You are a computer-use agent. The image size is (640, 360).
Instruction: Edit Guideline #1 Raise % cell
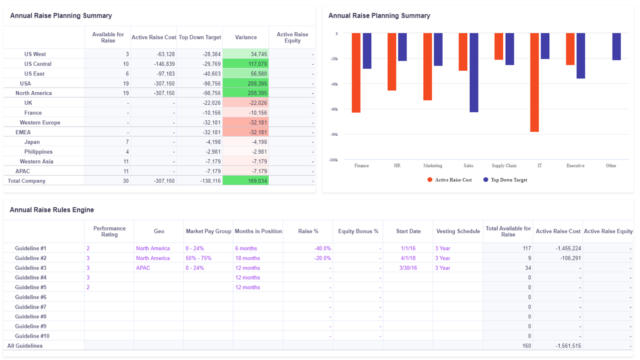pos(308,248)
